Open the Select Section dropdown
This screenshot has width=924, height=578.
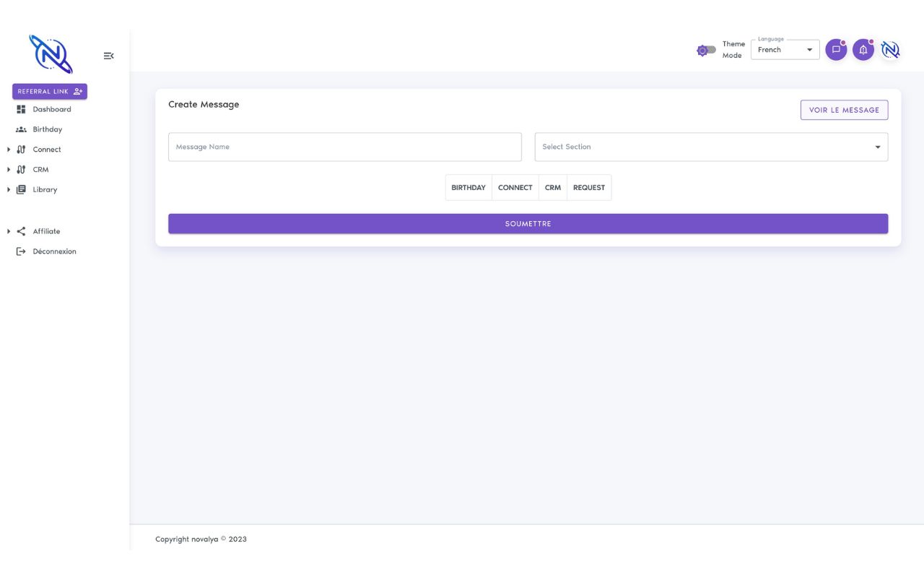(711, 147)
